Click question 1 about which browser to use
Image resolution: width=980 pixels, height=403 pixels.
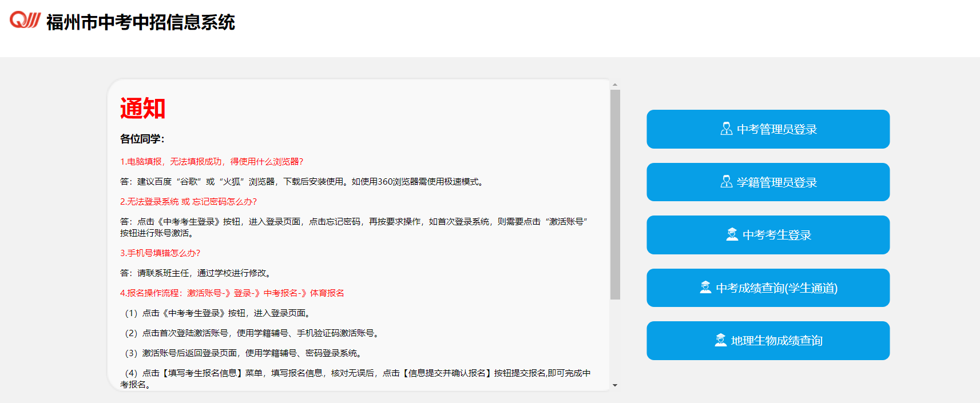coord(211,162)
